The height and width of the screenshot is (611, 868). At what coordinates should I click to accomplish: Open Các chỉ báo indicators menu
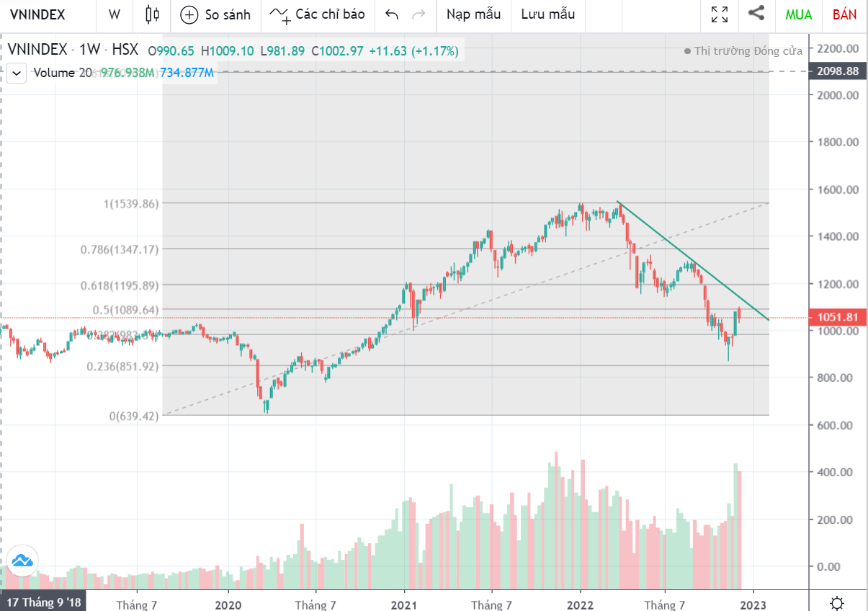point(318,14)
